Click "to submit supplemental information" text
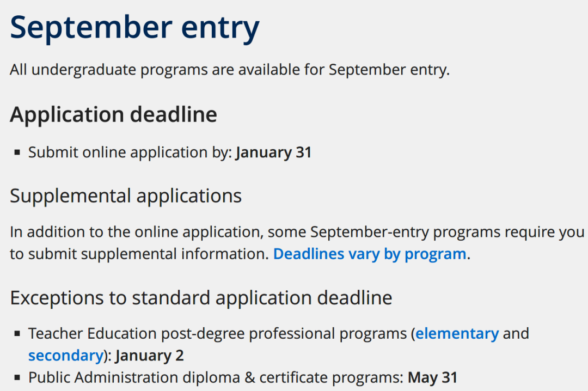The width and height of the screenshot is (588, 391). point(138,254)
